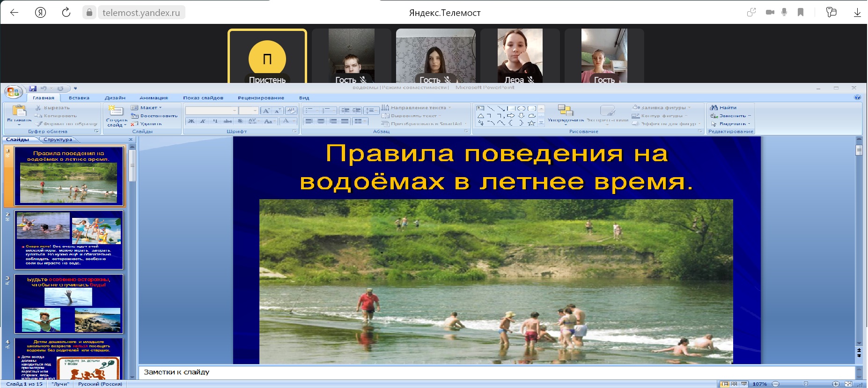Click the zoom slider in status bar

(x=806, y=384)
